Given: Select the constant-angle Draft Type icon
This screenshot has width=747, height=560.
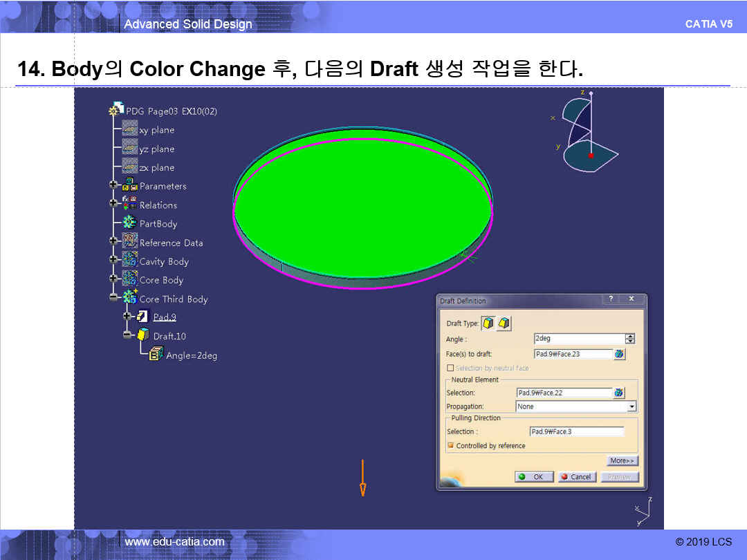Looking at the screenshot, I should 488,323.
